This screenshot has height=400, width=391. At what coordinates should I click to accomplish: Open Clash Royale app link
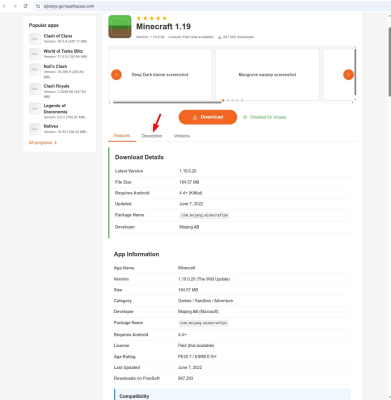pos(56,86)
